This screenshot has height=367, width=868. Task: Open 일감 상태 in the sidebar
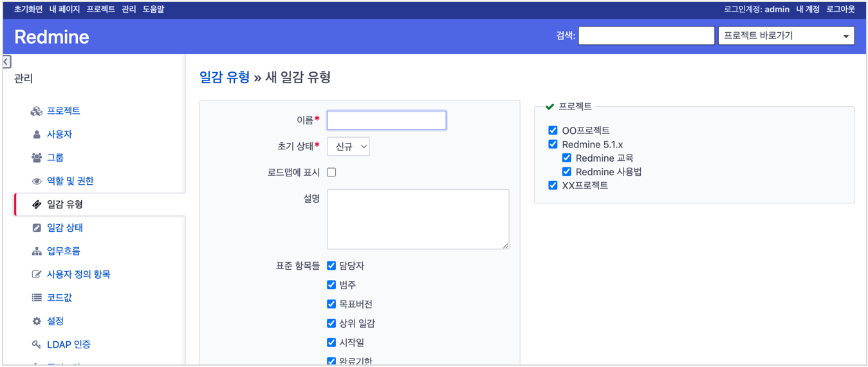pyautogui.click(x=65, y=228)
